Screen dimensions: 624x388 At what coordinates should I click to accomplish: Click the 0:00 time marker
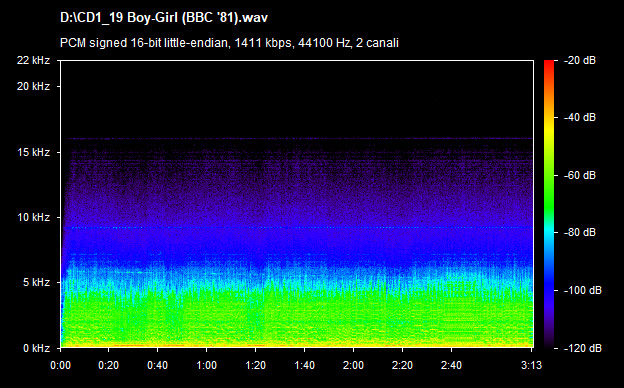coord(60,365)
